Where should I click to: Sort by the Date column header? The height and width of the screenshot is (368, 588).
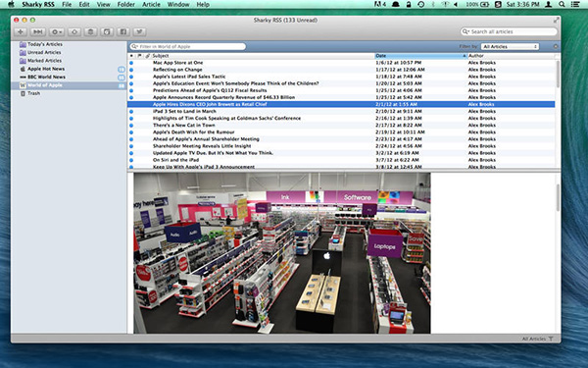tap(420, 56)
